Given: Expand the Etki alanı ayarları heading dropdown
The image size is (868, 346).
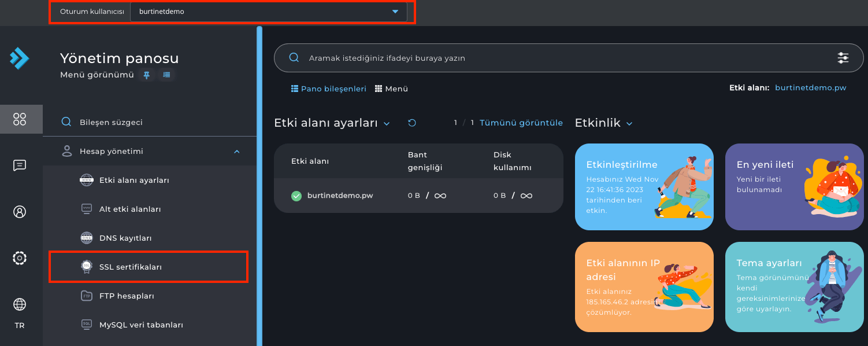Looking at the screenshot, I should click(x=387, y=124).
